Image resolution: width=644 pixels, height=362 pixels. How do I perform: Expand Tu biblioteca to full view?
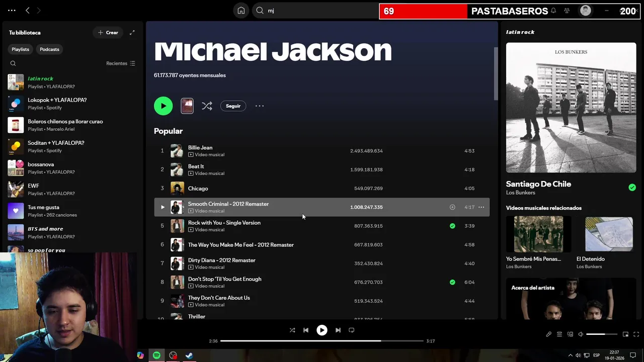pos(132,33)
